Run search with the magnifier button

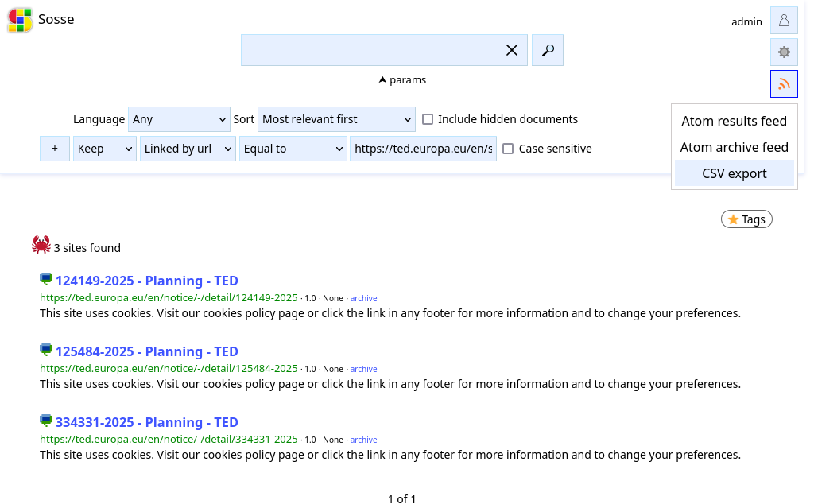(x=548, y=50)
